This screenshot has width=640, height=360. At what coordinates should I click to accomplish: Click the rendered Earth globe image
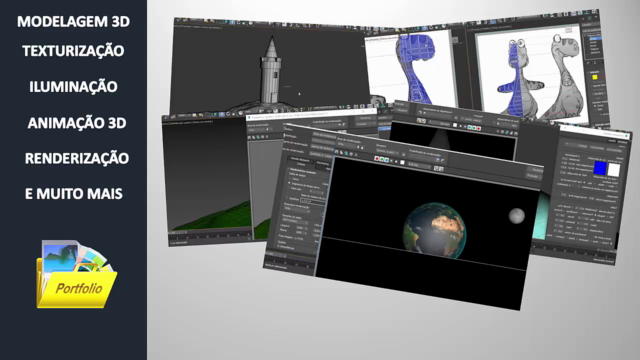coord(434,231)
